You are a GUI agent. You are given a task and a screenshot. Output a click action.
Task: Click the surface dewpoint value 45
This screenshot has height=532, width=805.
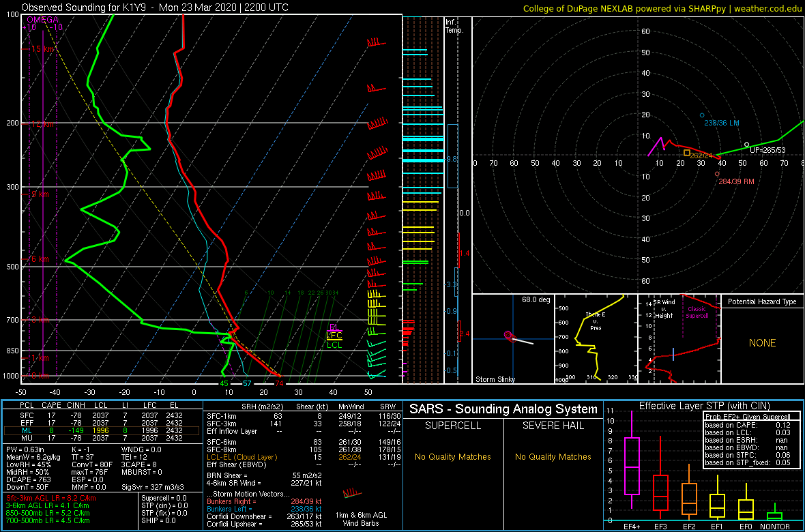(224, 383)
